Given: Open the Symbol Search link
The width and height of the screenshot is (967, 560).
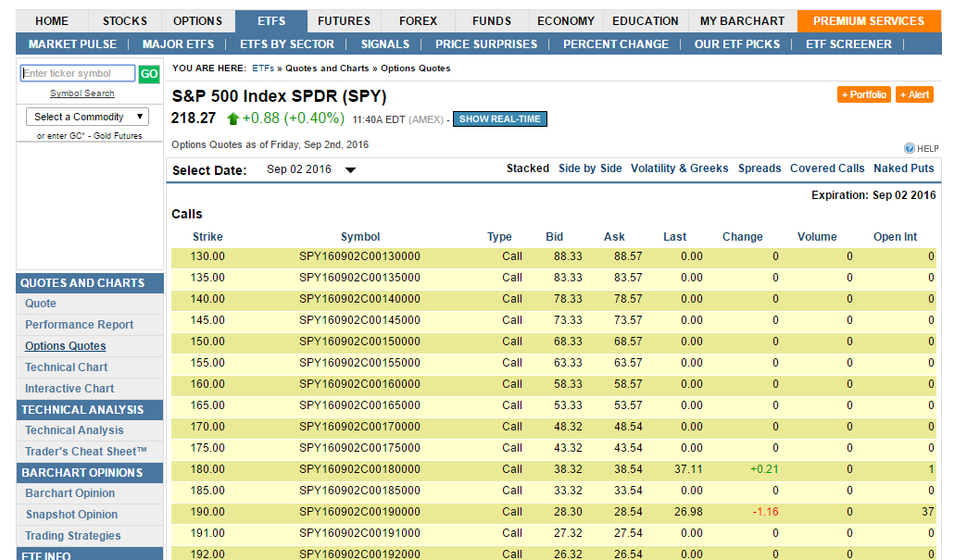Looking at the screenshot, I should tap(82, 93).
